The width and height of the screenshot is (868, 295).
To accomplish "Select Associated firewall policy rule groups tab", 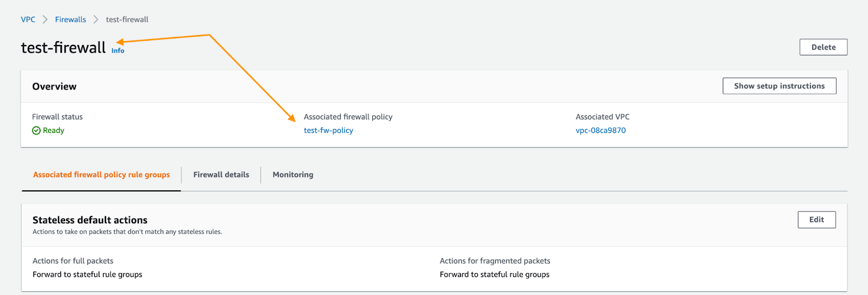I will (101, 175).
